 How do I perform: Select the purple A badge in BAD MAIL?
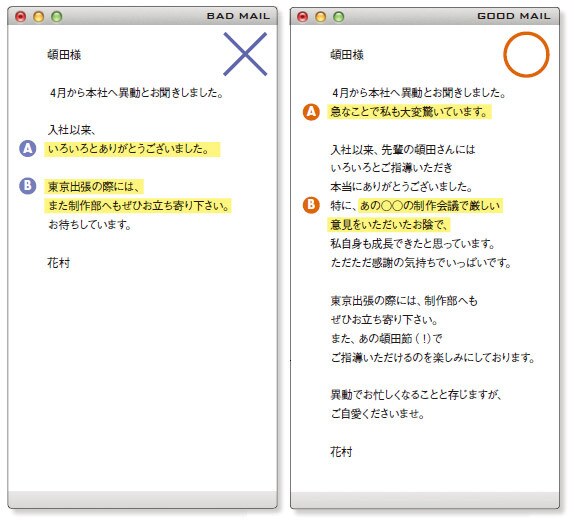28,149
